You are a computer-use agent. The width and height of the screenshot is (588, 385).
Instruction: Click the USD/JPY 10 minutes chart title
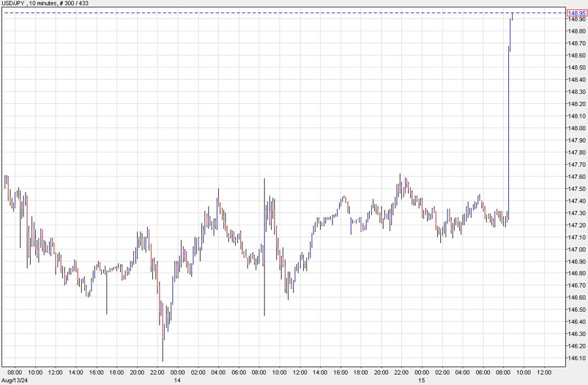45,3
